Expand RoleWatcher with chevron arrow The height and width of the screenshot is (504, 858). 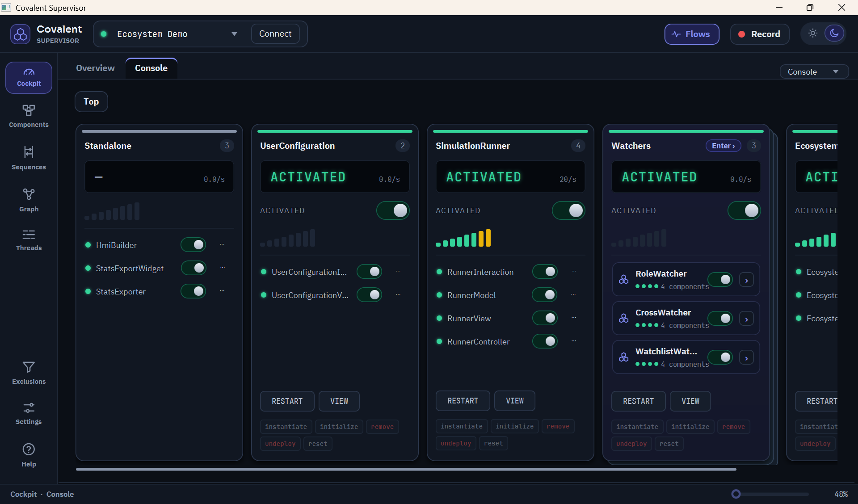click(x=746, y=280)
